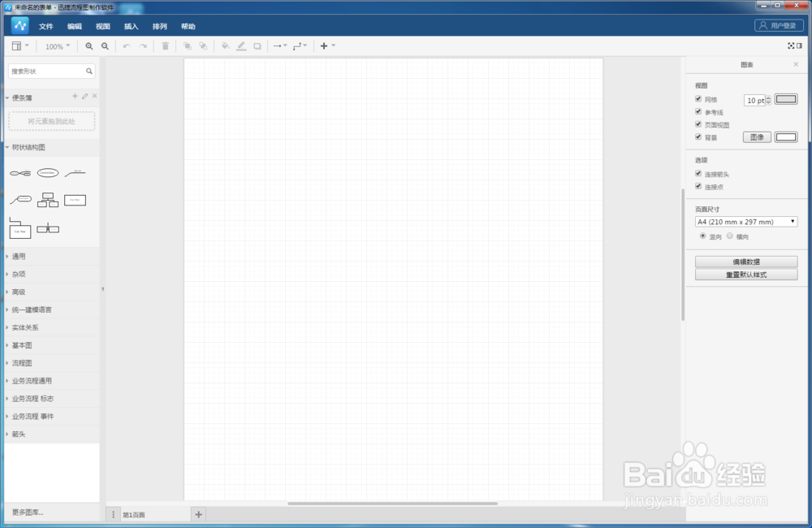Click the 重置默认样式 button
The height and width of the screenshot is (528, 812).
point(745,275)
